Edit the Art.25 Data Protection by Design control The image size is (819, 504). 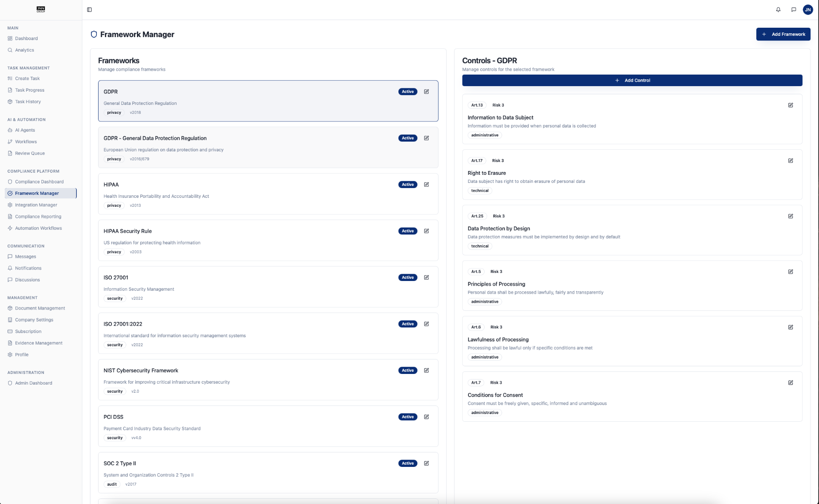(790, 216)
